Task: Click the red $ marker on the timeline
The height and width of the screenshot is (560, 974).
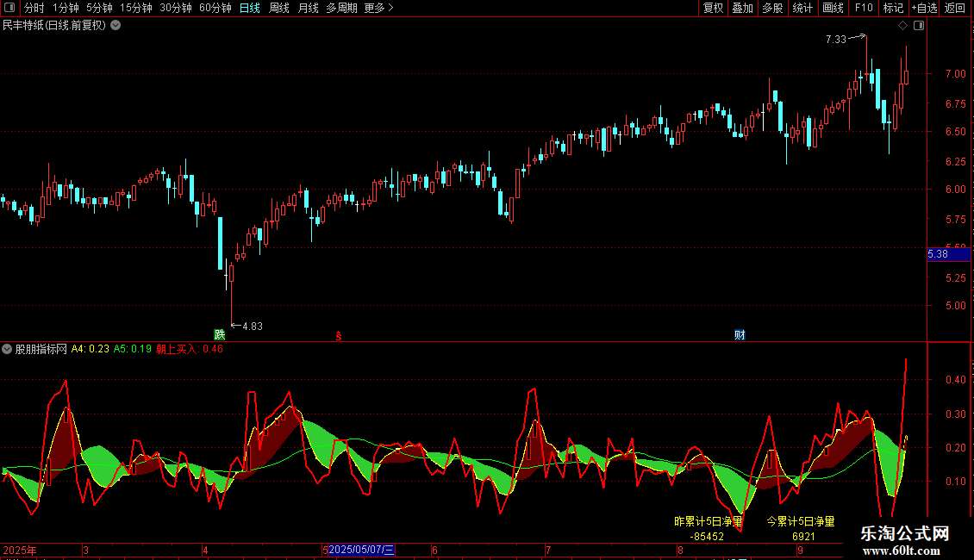Action: (x=339, y=336)
